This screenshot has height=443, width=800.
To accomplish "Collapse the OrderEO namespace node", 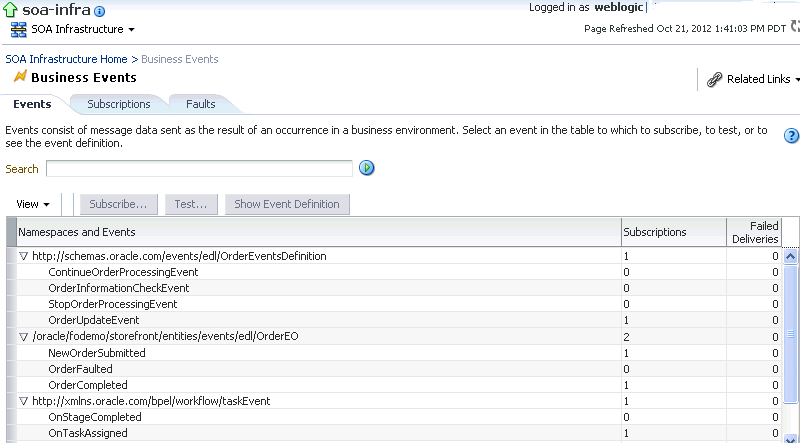I will (23, 337).
